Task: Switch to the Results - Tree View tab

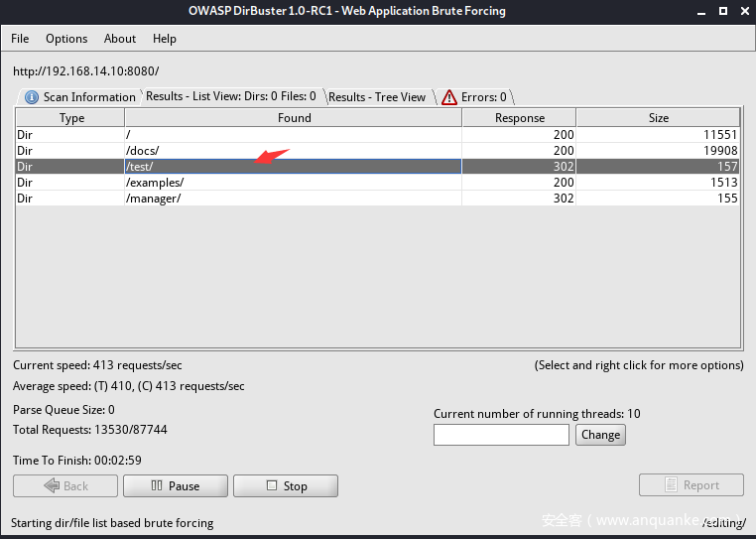Action: point(377,97)
